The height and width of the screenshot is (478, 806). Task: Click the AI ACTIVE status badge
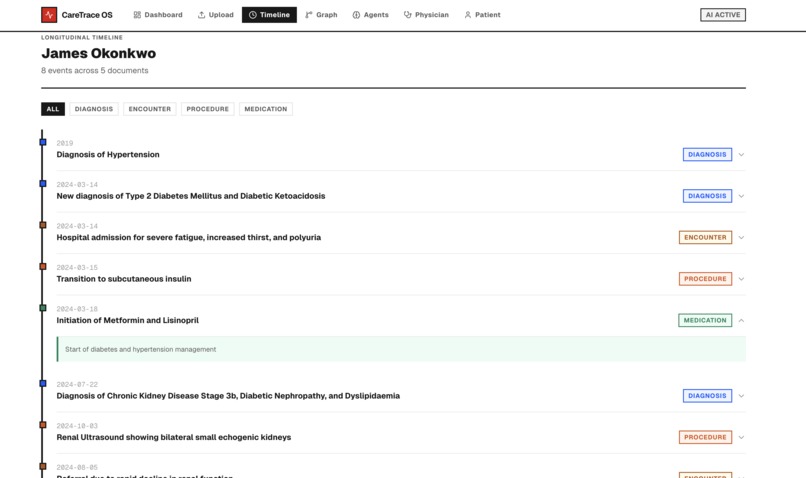point(723,15)
